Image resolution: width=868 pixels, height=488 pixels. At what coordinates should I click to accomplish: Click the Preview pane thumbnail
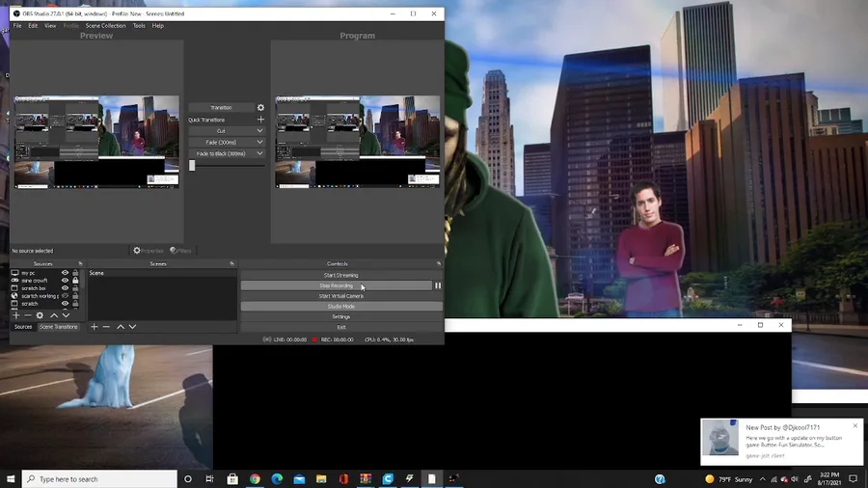tap(96, 142)
